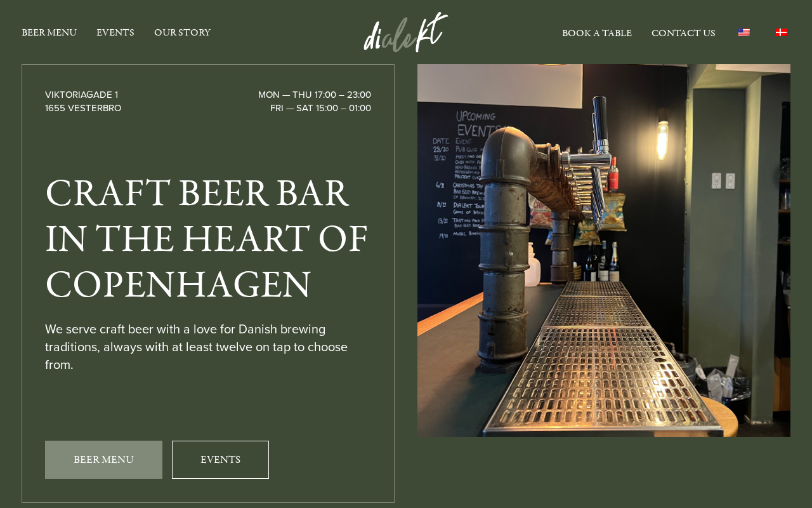Switch language with the US flag icon
Screen dimensions: 812x508
click(x=743, y=32)
